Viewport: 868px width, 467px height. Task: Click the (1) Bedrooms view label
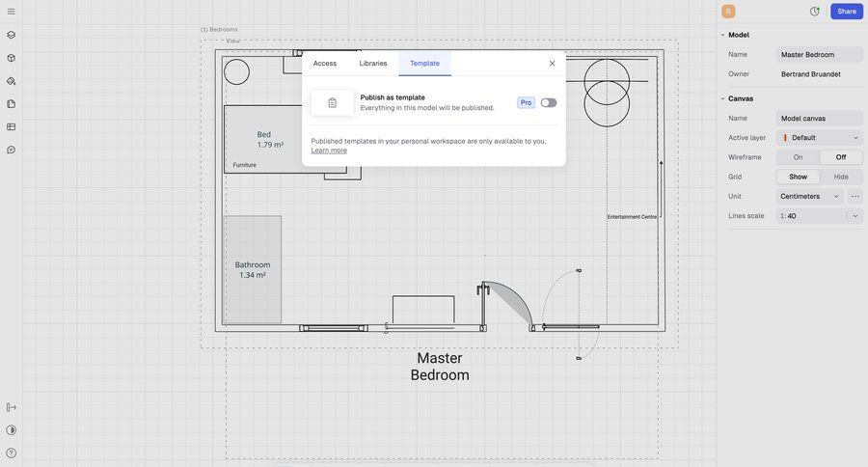219,29
